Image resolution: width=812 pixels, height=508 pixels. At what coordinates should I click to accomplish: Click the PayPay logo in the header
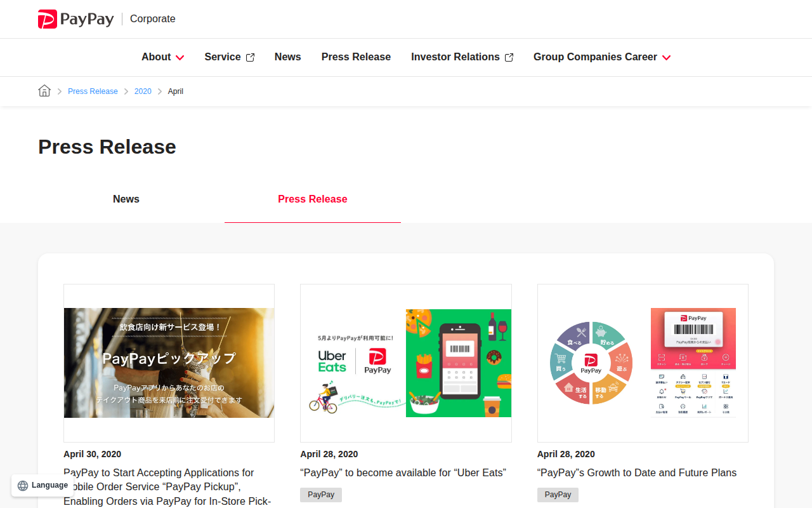click(75, 19)
